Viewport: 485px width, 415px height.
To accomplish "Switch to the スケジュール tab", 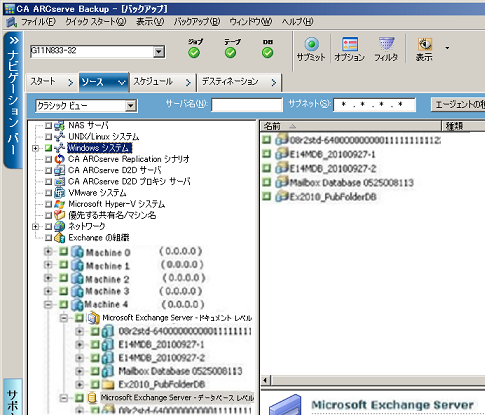I will [x=163, y=82].
